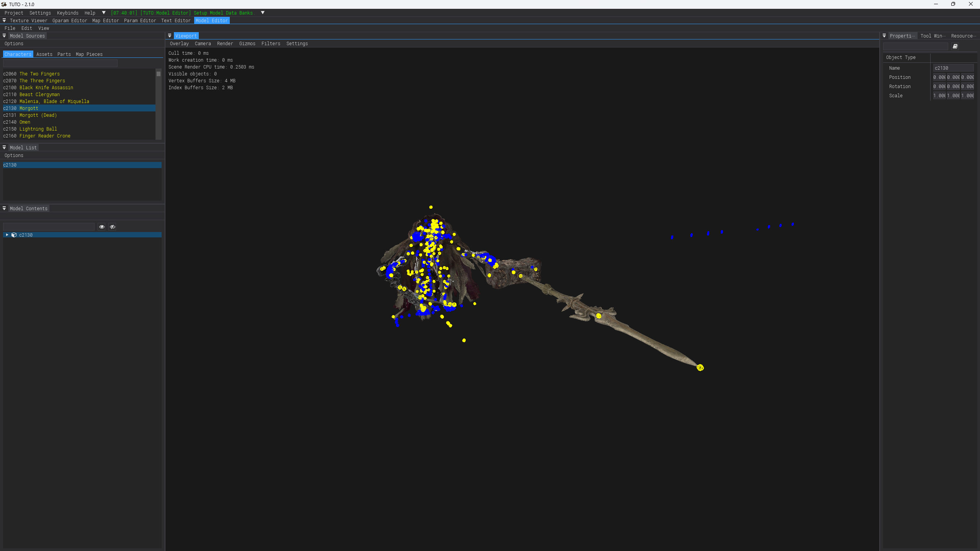Open Options in Model Sources panel
The height and width of the screenshot is (551, 980).
pyautogui.click(x=14, y=43)
